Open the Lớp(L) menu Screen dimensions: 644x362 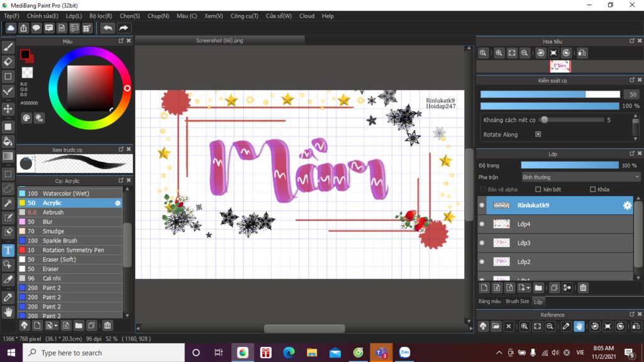[74, 16]
